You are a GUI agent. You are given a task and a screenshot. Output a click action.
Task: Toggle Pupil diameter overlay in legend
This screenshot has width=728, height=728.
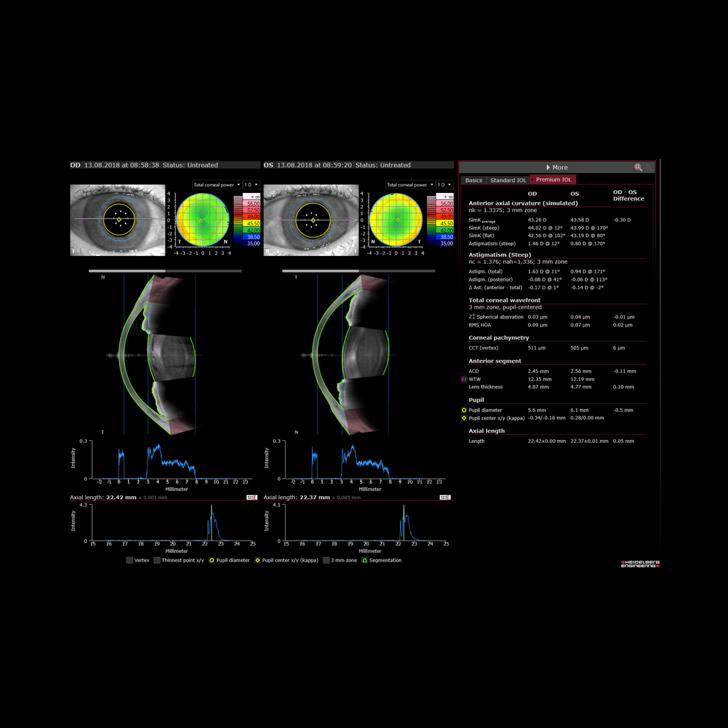212,561
